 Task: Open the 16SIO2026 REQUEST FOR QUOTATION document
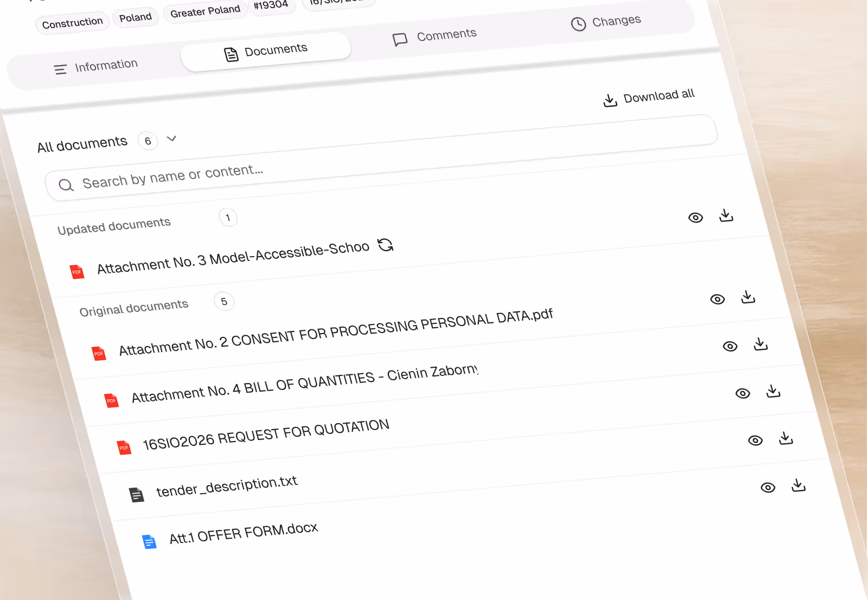pos(266,435)
